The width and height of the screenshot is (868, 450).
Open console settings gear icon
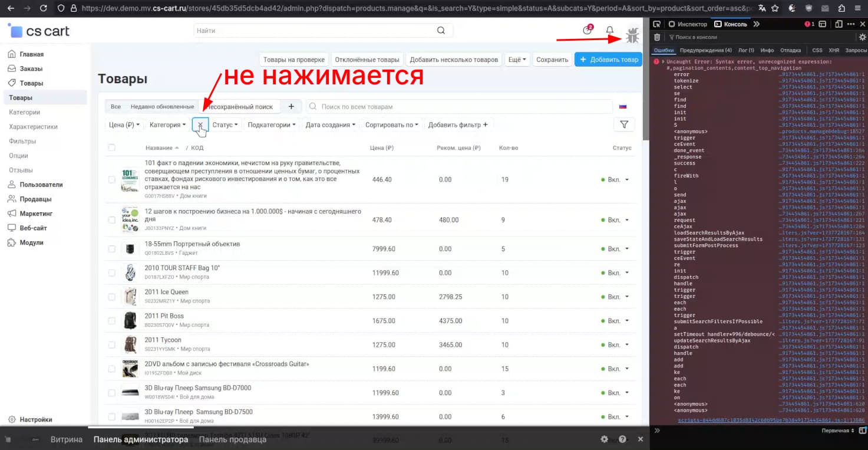[x=862, y=37]
